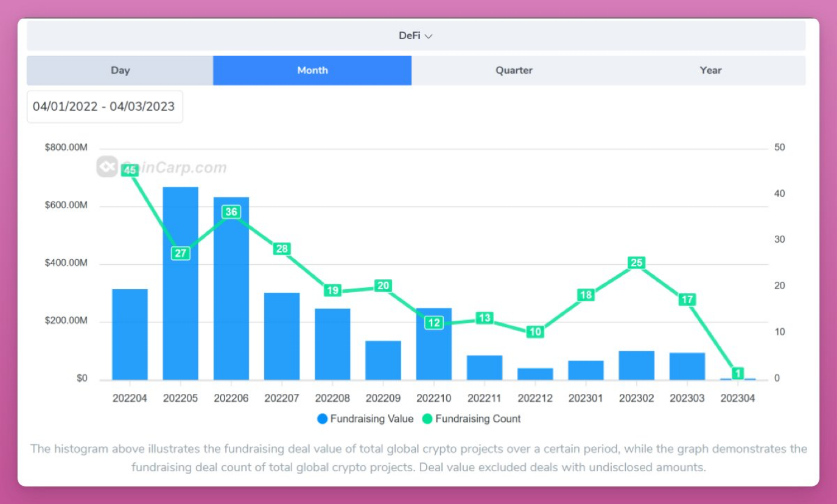
Task: Click the CoinCarp watermark logo icon
Action: coord(107,167)
